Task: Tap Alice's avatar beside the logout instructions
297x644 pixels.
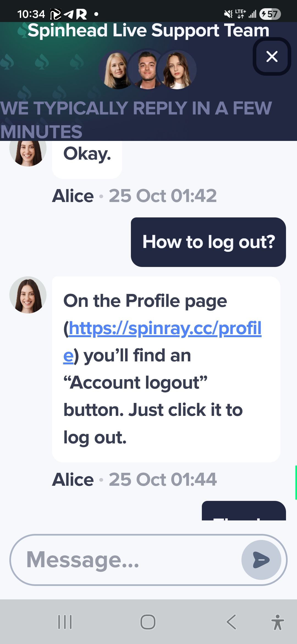Action: [x=28, y=295]
